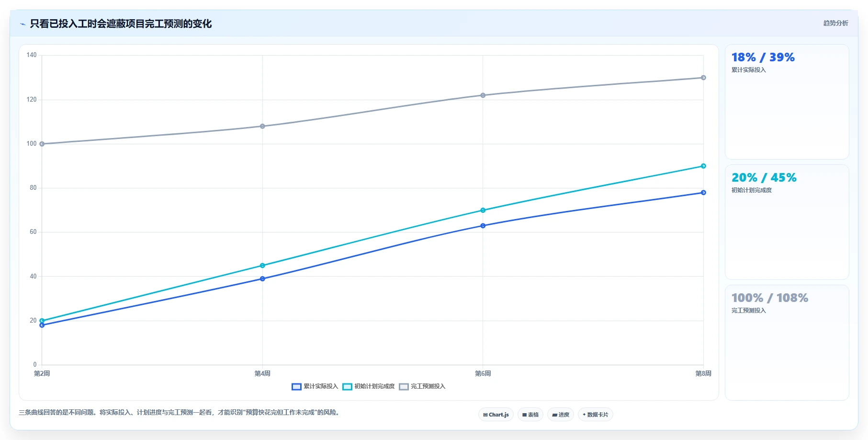This screenshot has height=440, width=868.
Task: Click the 趋势分析 label in the header
Action: click(835, 23)
